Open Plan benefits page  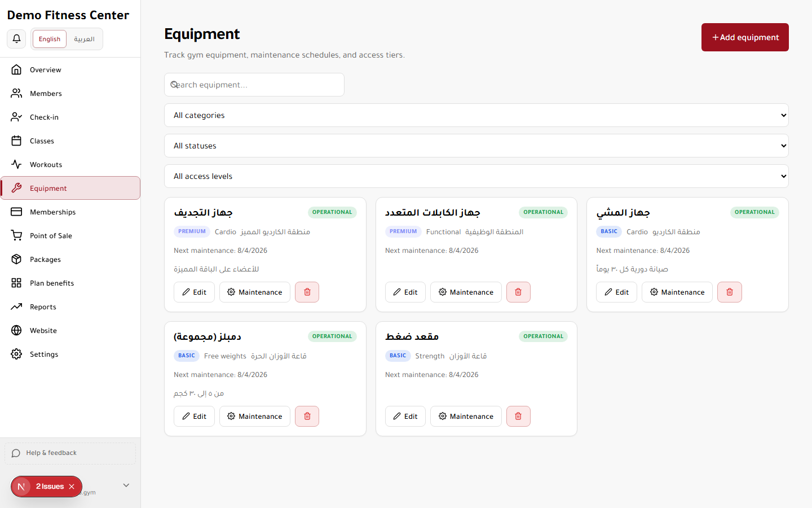tap(70, 283)
